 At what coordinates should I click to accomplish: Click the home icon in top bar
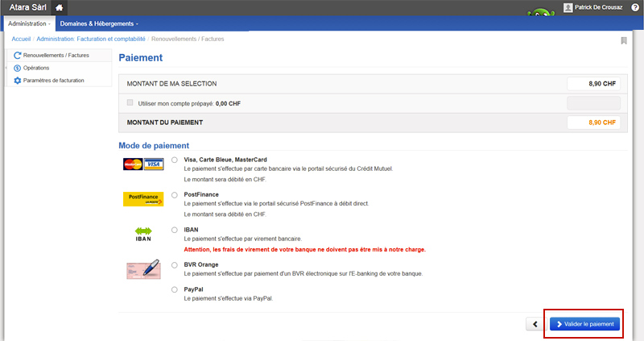tap(59, 7)
